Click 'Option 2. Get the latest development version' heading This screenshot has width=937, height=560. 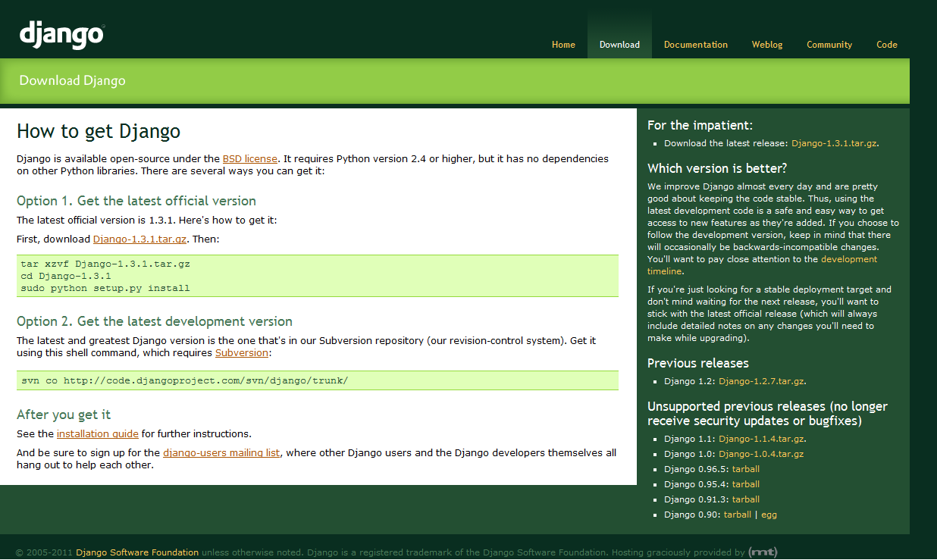click(155, 321)
